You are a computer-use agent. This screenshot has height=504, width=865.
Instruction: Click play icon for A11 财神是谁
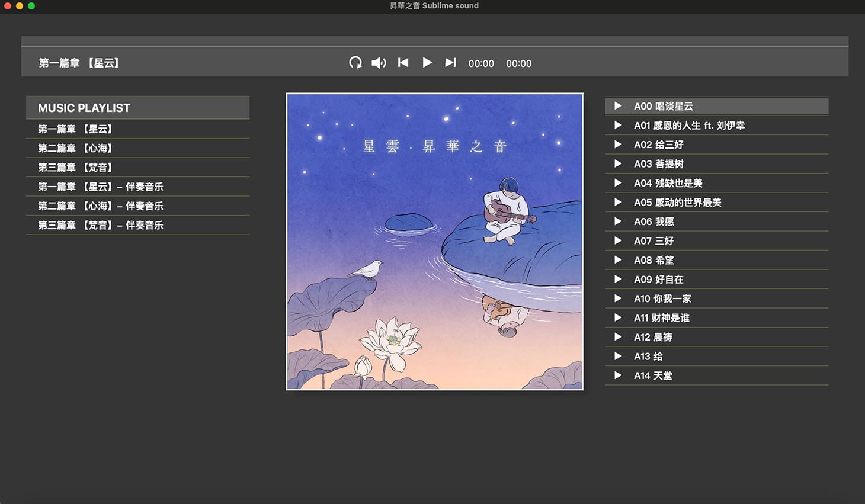coord(618,317)
